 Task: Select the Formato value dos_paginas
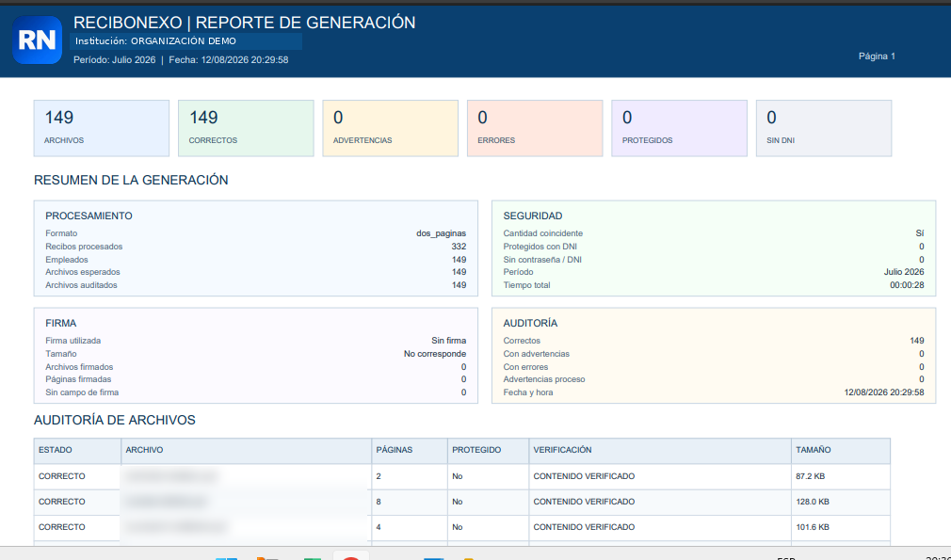click(x=441, y=233)
